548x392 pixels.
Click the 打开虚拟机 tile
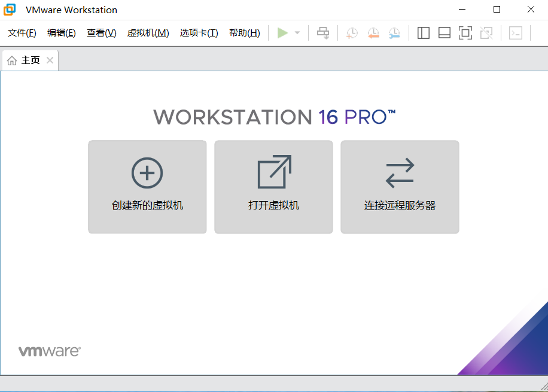click(x=273, y=187)
